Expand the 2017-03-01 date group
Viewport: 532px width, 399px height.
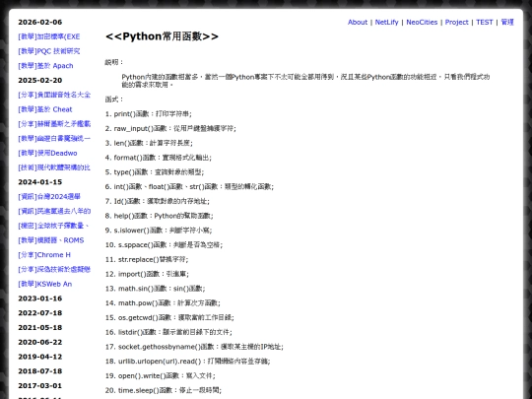[40, 386]
